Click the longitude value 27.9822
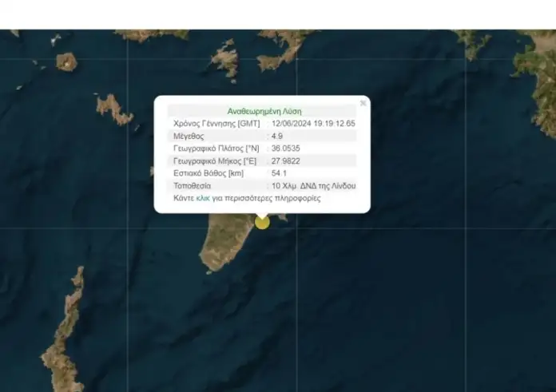 (x=286, y=160)
